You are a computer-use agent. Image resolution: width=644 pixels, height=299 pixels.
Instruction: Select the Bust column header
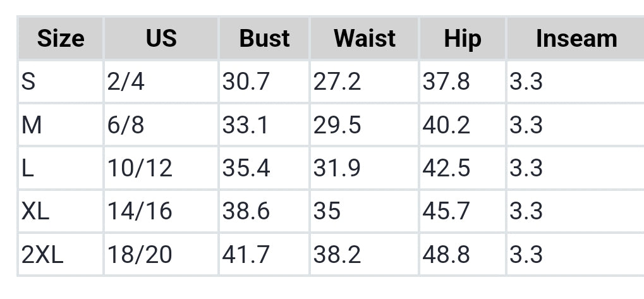(x=264, y=39)
